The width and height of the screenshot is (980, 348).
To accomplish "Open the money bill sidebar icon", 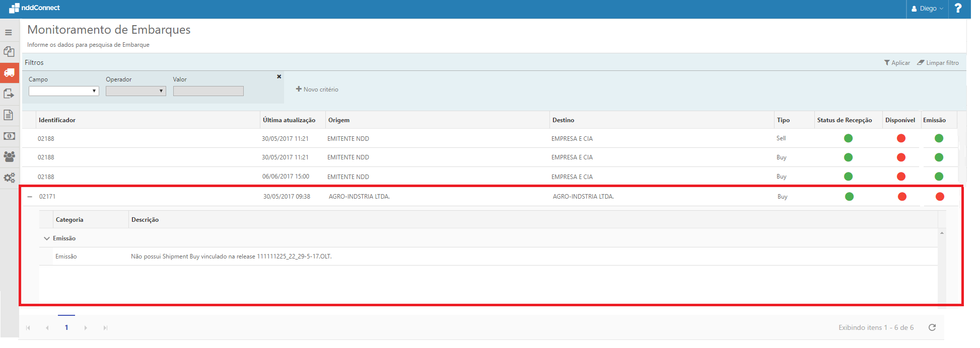I will 9,136.
